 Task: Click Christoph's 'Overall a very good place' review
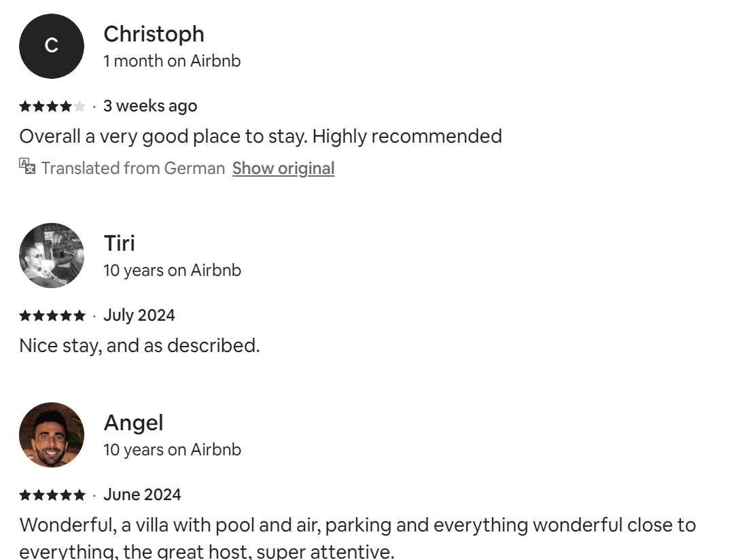[x=260, y=137]
